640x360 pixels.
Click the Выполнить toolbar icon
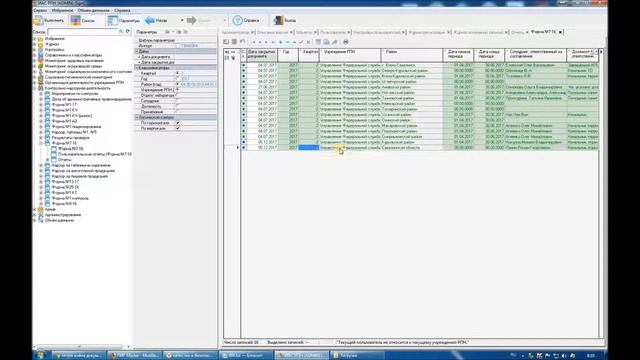point(39,20)
